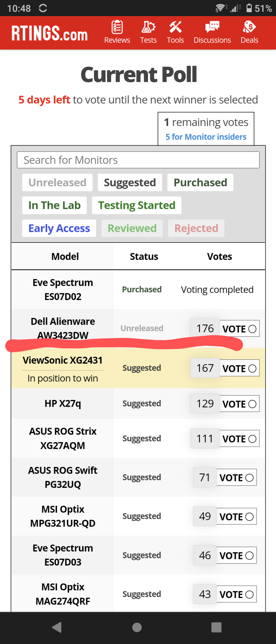The image size is (276, 644).
Task: Select vote radio for HP X27q
Action: point(253,404)
